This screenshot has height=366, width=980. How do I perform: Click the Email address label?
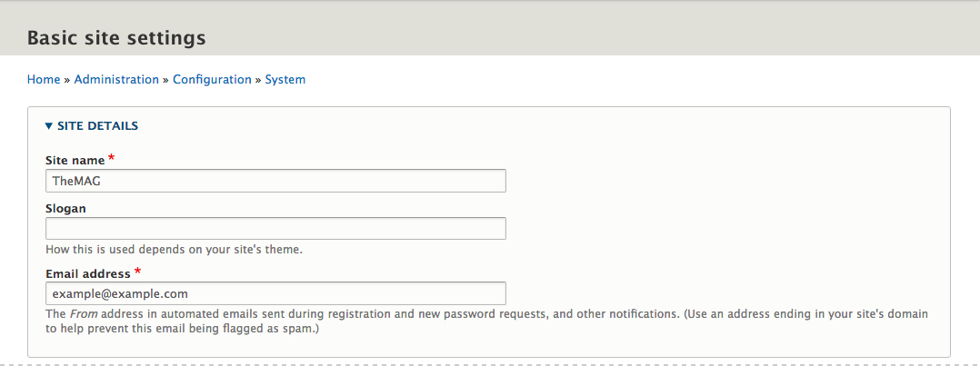(88, 273)
